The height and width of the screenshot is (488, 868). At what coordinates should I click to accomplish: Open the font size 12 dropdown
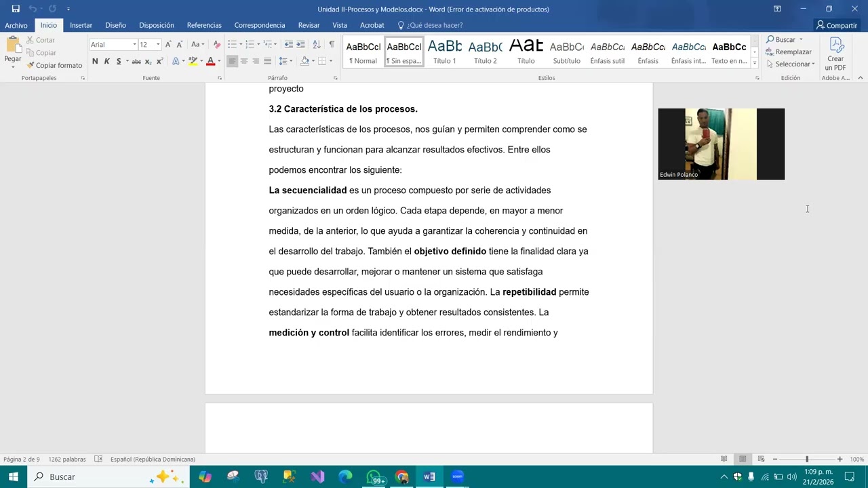(158, 44)
